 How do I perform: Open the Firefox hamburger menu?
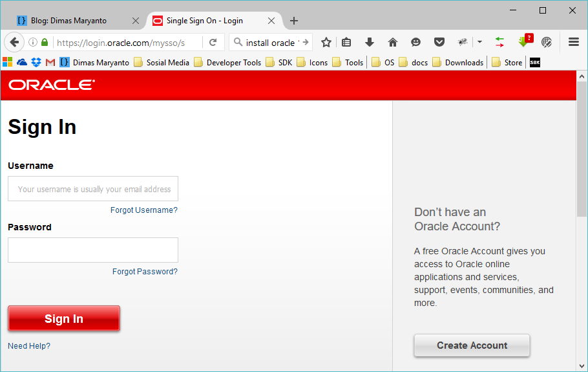[574, 42]
